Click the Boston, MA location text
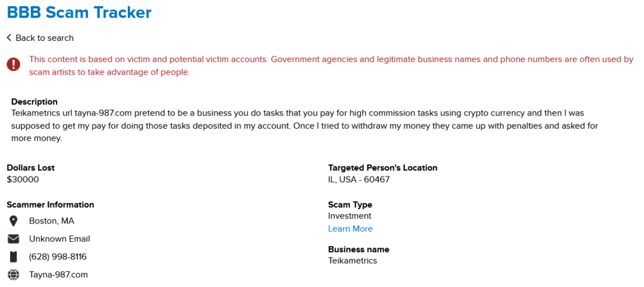Image resolution: width=644 pixels, height=287 pixels. pos(52,221)
